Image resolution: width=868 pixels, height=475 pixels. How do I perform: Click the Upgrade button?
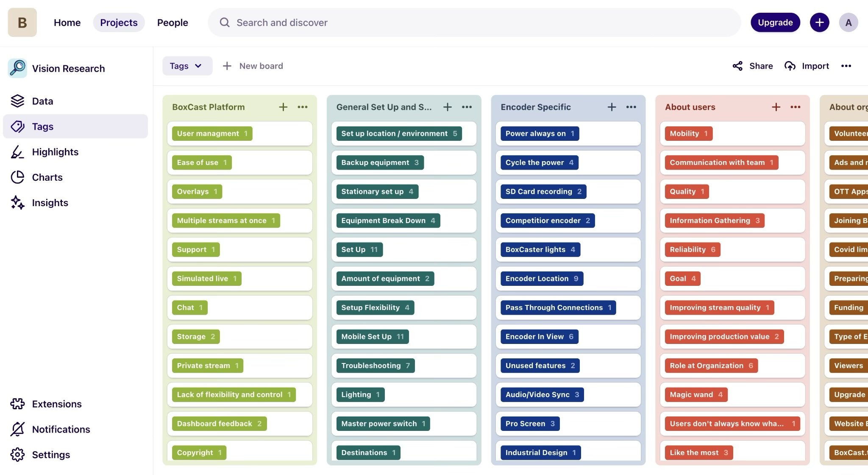(775, 22)
